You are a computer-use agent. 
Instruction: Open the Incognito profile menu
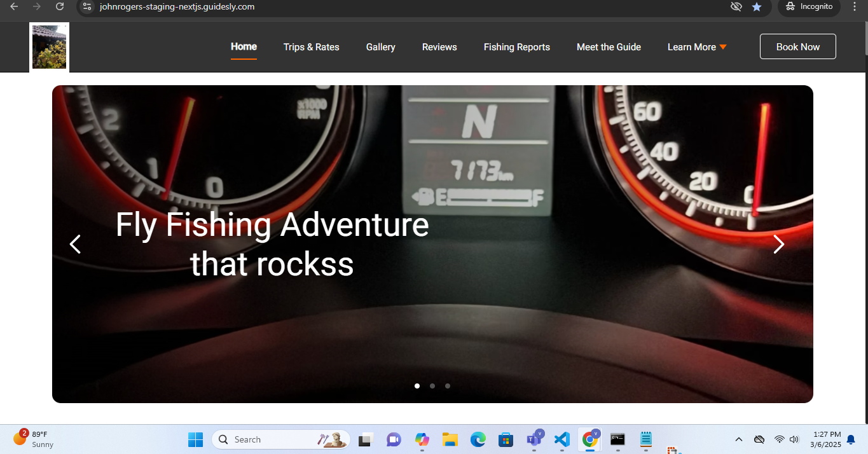pyautogui.click(x=809, y=6)
